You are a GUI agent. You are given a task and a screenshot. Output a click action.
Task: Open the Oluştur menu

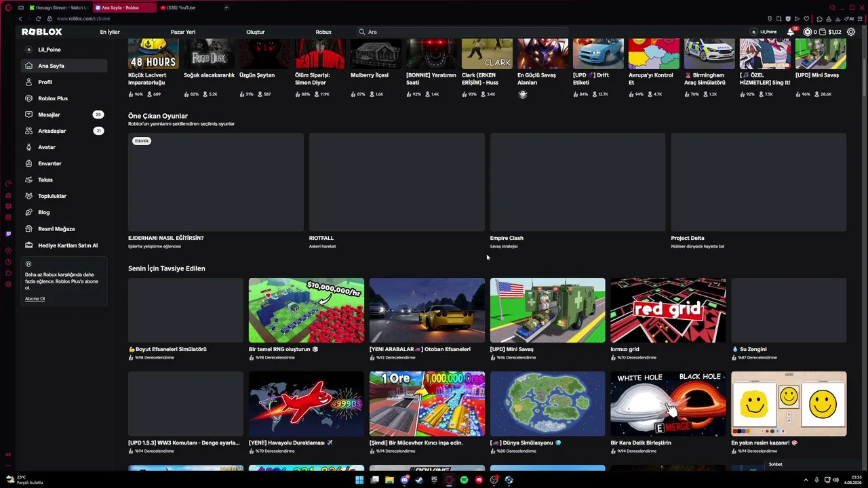click(256, 32)
